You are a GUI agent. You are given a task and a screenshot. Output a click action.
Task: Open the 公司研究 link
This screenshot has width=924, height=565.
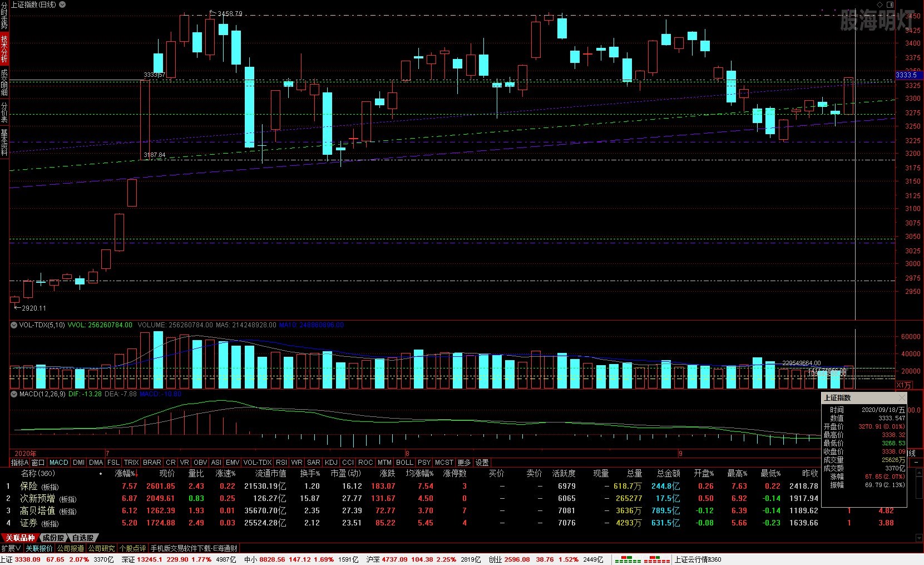coord(101,548)
